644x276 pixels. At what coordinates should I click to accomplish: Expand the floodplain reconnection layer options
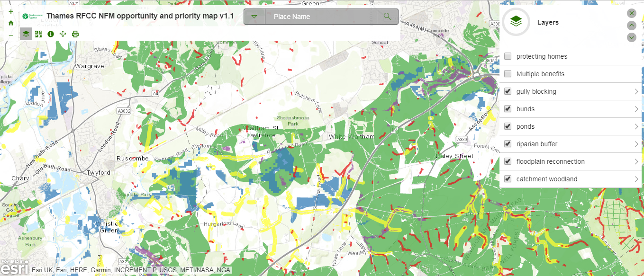[636, 161]
